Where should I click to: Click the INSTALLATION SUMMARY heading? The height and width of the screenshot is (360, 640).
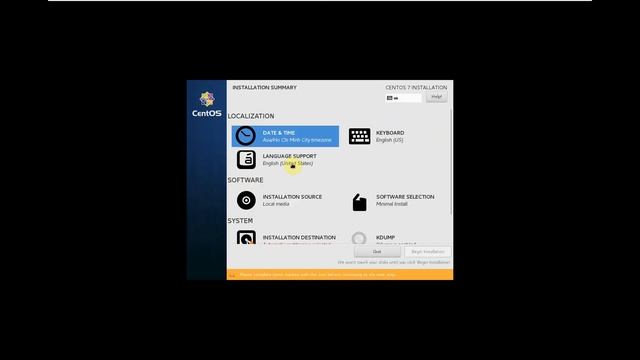click(x=264, y=87)
